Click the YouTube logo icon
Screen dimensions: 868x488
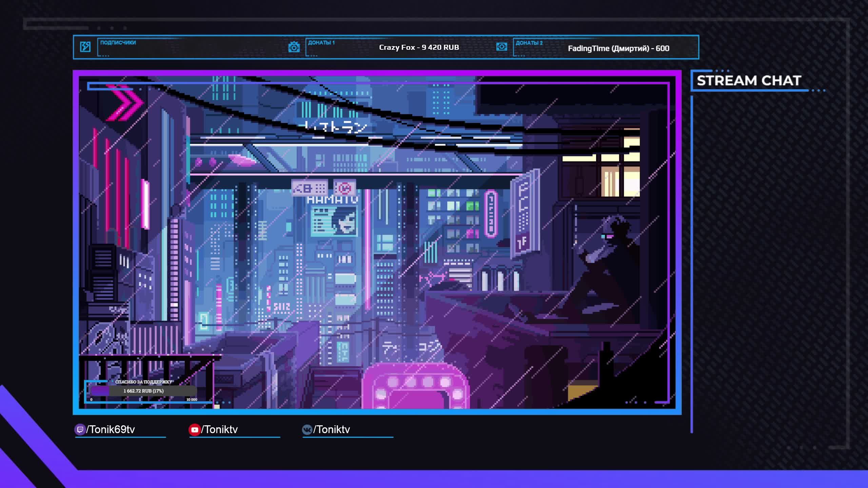coord(194,430)
